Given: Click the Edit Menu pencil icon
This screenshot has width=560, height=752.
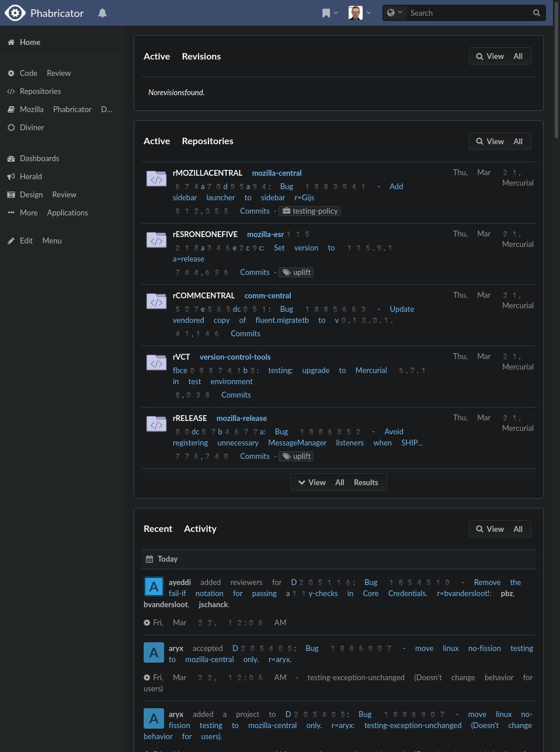Looking at the screenshot, I should pyautogui.click(x=11, y=241).
